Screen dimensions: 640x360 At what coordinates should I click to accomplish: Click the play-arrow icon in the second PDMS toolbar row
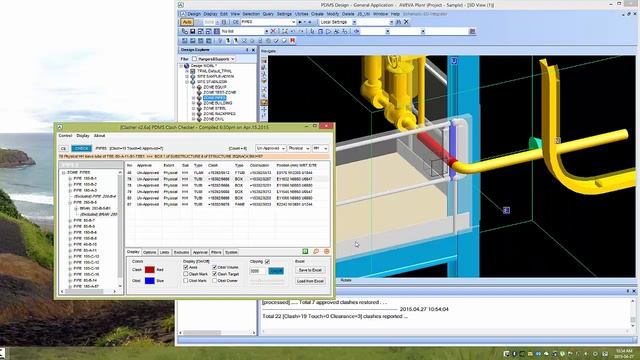(x=329, y=31)
